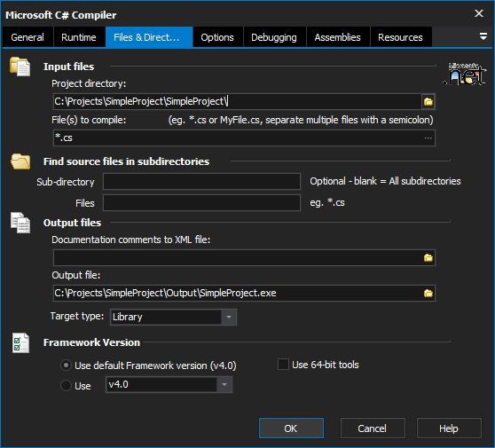This screenshot has height=448, width=495.
Task: Click the 'Optional - blank = All subdirectories' hint
Action: pyautogui.click(x=385, y=181)
